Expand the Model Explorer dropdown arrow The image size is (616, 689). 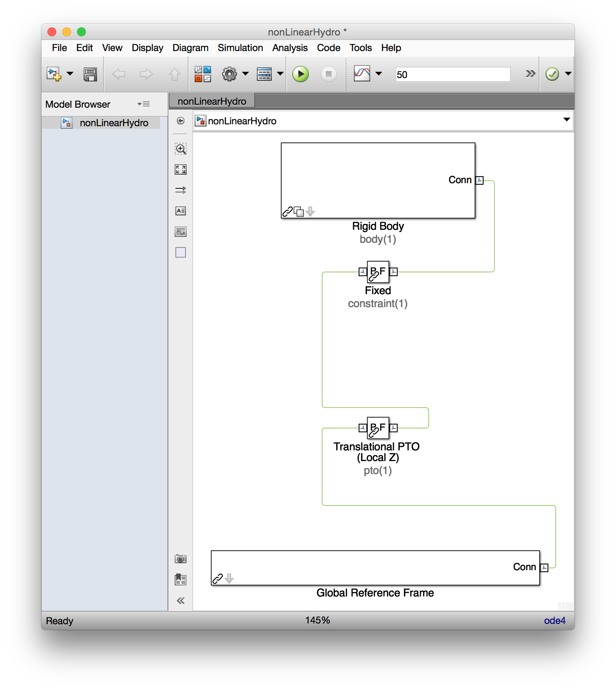pyautogui.click(x=280, y=74)
